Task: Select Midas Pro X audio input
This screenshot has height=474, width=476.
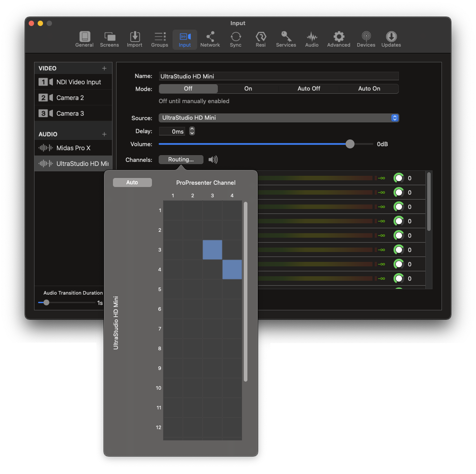Action: (x=73, y=148)
